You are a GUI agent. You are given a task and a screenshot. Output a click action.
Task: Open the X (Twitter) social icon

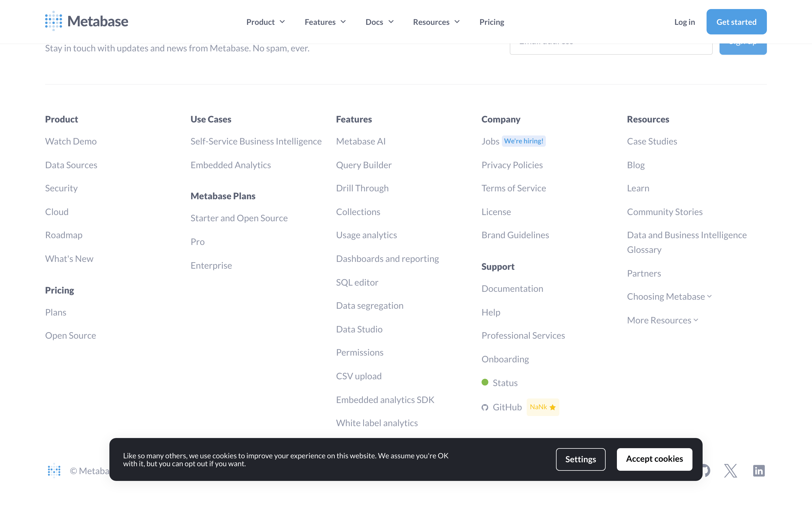pyautogui.click(x=731, y=471)
